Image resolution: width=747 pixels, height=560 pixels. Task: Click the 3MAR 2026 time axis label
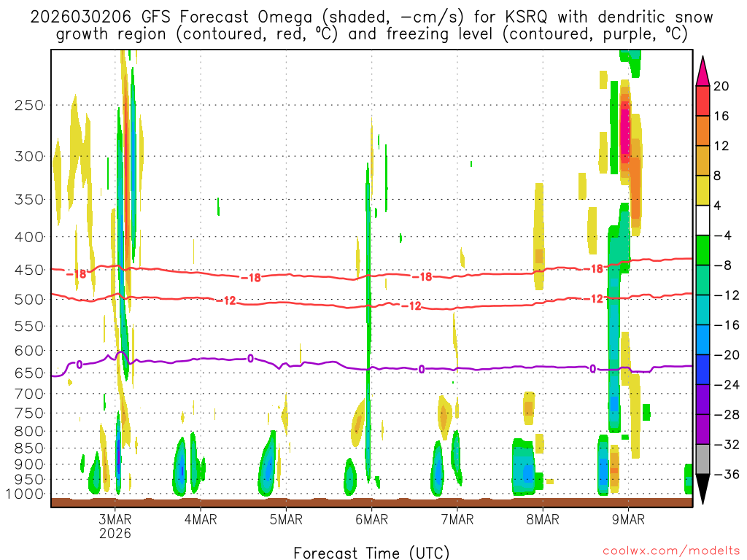(x=115, y=525)
